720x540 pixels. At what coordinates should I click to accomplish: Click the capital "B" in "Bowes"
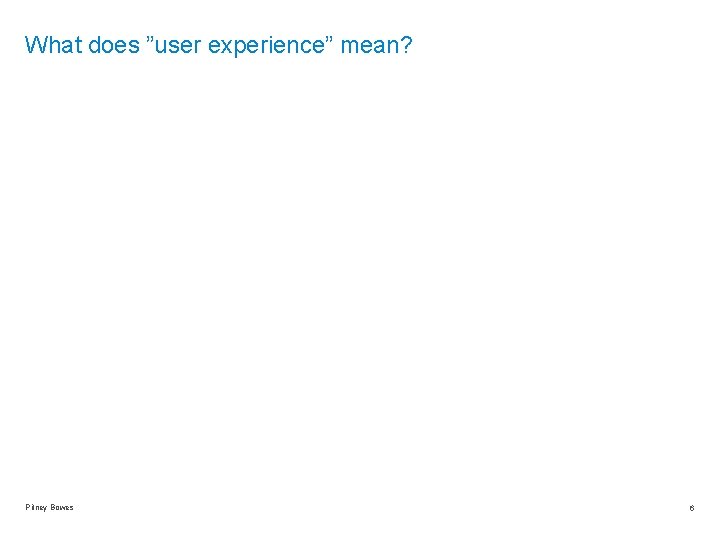pyautogui.click(x=53, y=507)
